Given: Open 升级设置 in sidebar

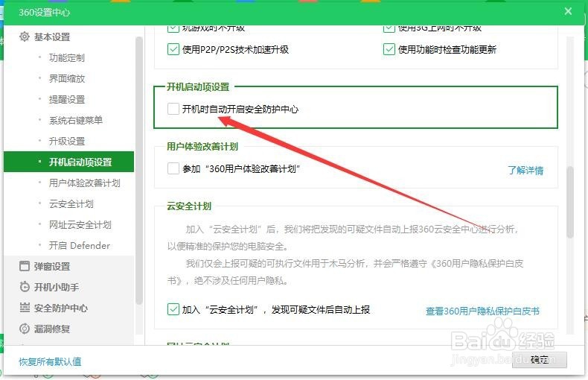Looking at the screenshot, I should (x=67, y=141).
